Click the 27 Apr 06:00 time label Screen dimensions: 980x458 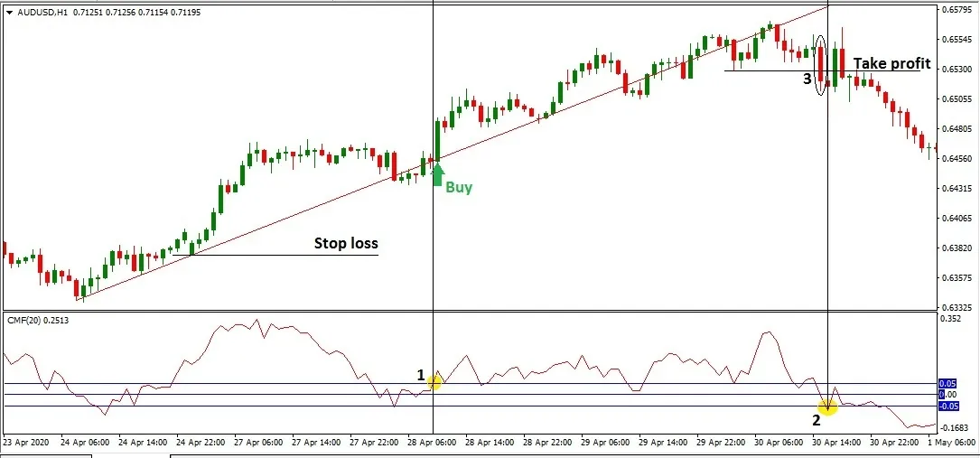click(x=258, y=442)
